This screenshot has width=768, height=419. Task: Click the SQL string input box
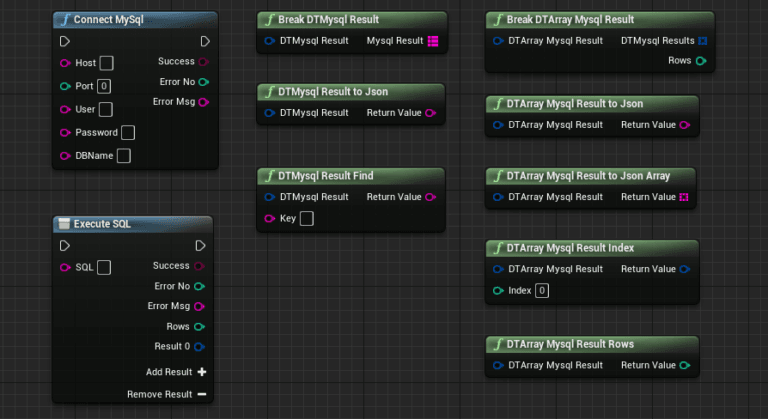(104, 267)
